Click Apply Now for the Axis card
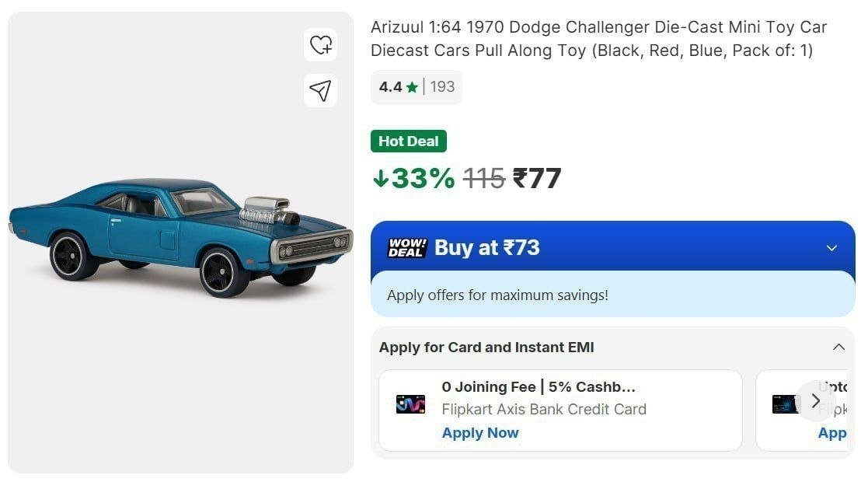The width and height of the screenshot is (868, 482). [x=480, y=433]
